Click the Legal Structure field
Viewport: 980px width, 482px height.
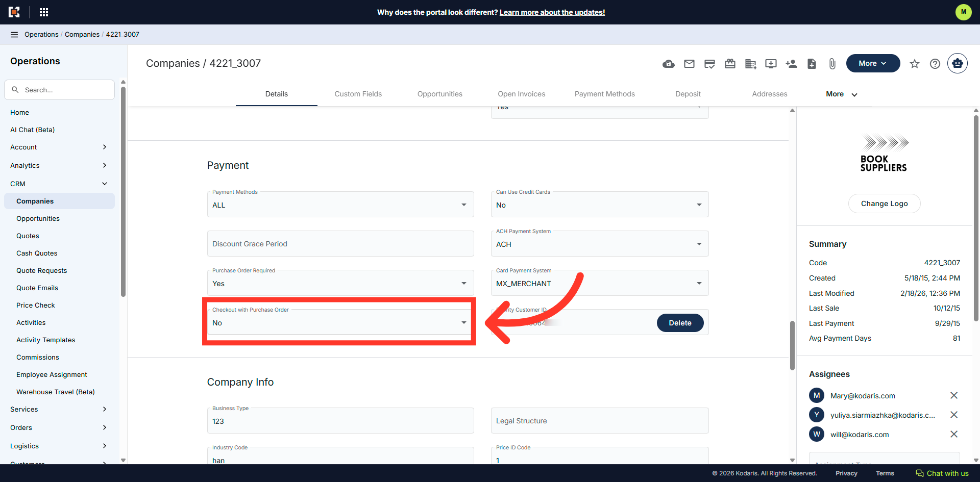click(x=600, y=421)
